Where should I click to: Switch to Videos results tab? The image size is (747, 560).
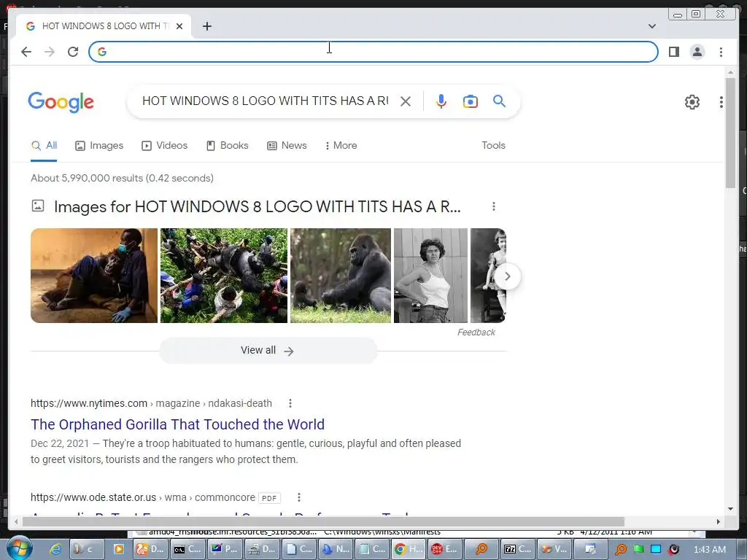coord(164,146)
